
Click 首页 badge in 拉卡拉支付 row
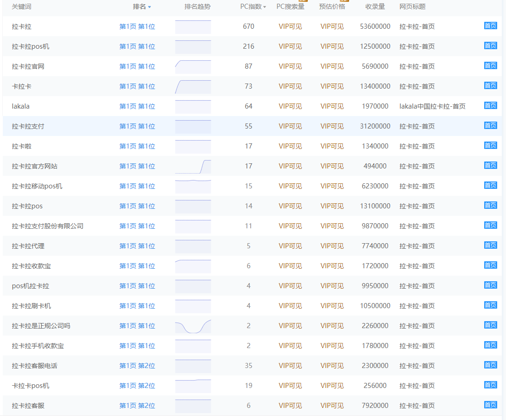click(x=490, y=126)
